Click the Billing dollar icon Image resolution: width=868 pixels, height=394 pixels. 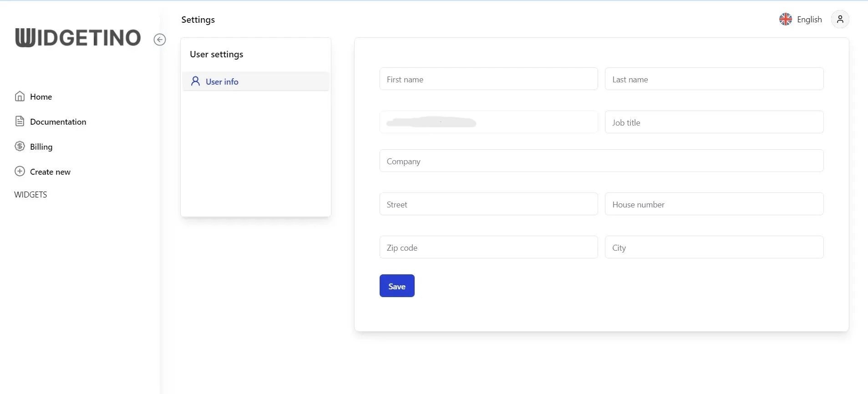20,146
